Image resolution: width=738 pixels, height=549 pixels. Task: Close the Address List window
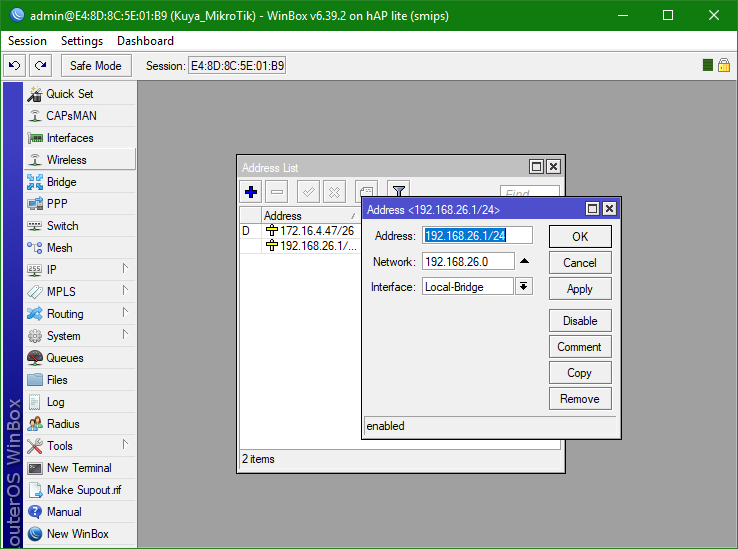[554, 167]
